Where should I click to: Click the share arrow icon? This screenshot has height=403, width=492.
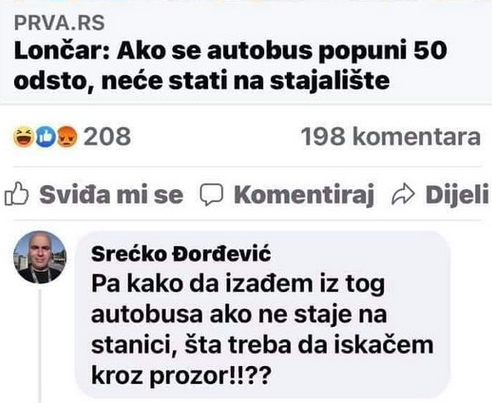click(x=403, y=194)
